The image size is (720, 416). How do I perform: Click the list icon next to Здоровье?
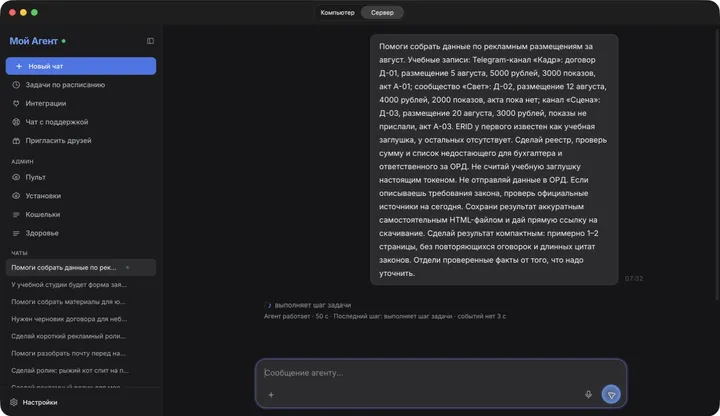tap(16, 233)
